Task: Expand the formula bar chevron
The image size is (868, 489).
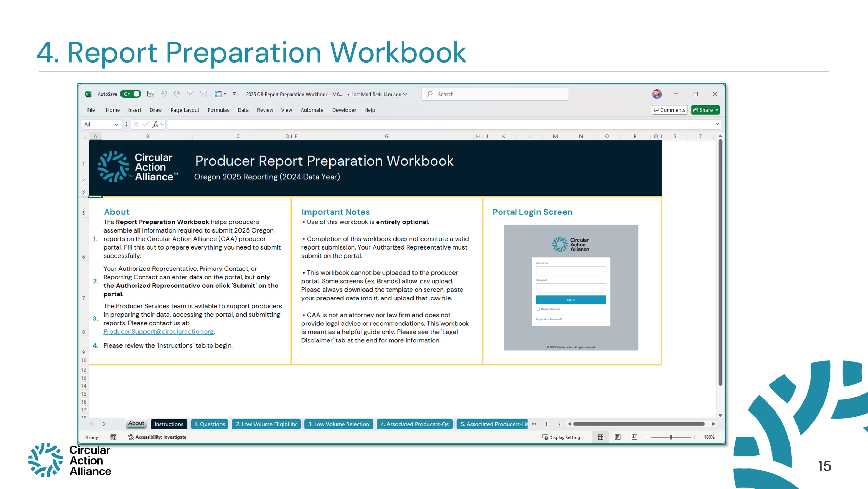Action: pos(717,124)
